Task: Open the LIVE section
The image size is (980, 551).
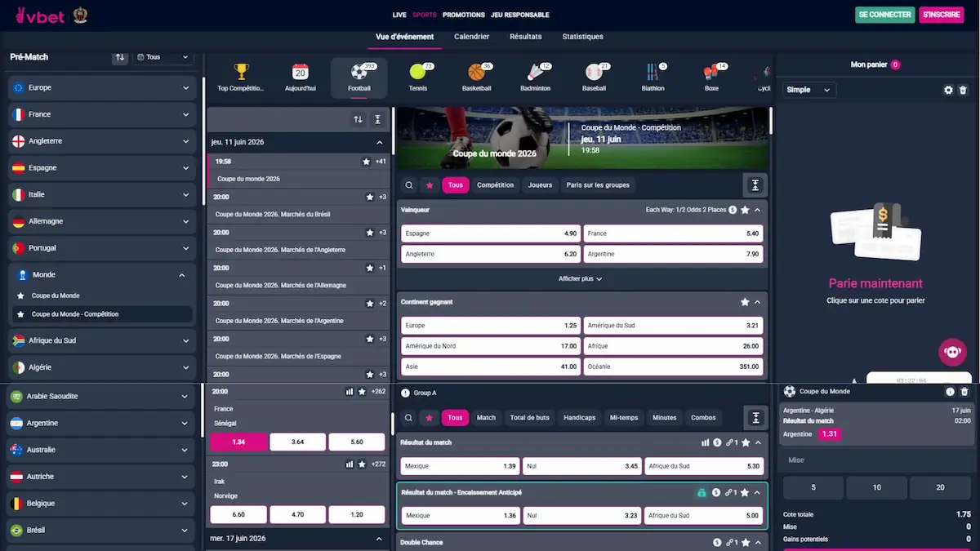Action: coord(399,15)
